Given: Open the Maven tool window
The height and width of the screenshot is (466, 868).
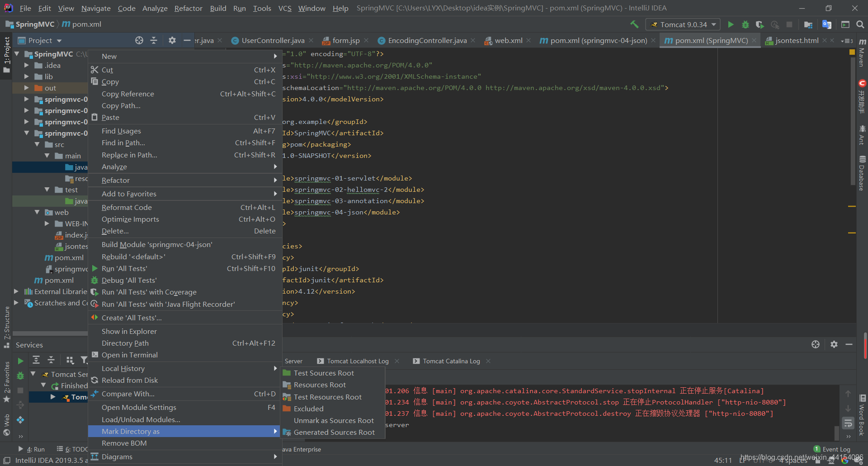Looking at the screenshot, I should tap(862, 53).
